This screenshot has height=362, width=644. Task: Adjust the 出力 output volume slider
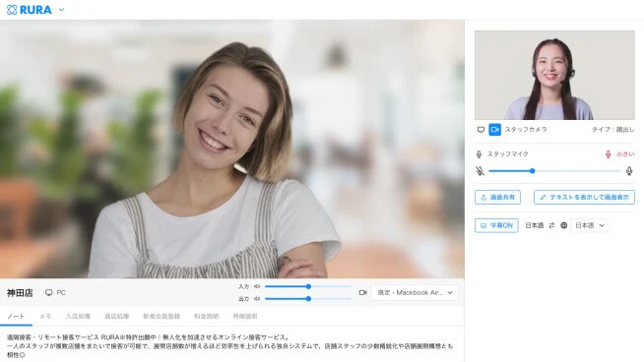click(x=308, y=299)
